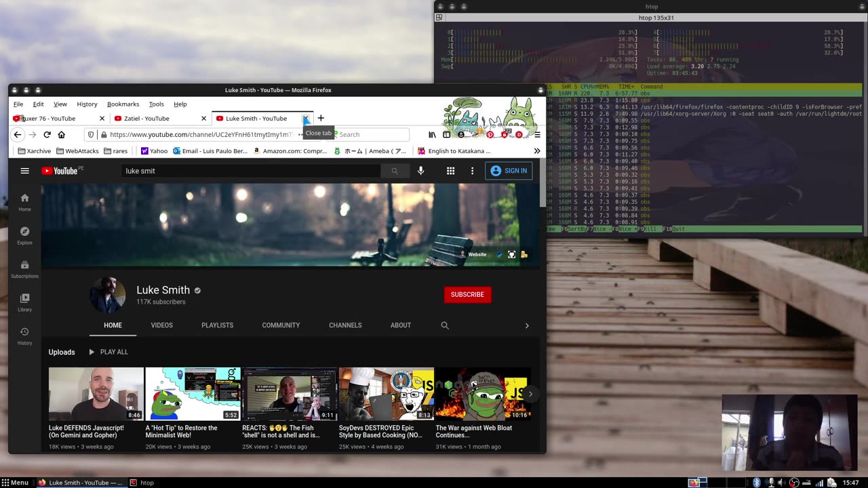Open the channel COMMUNITY tab
The image size is (868, 488).
(x=281, y=325)
